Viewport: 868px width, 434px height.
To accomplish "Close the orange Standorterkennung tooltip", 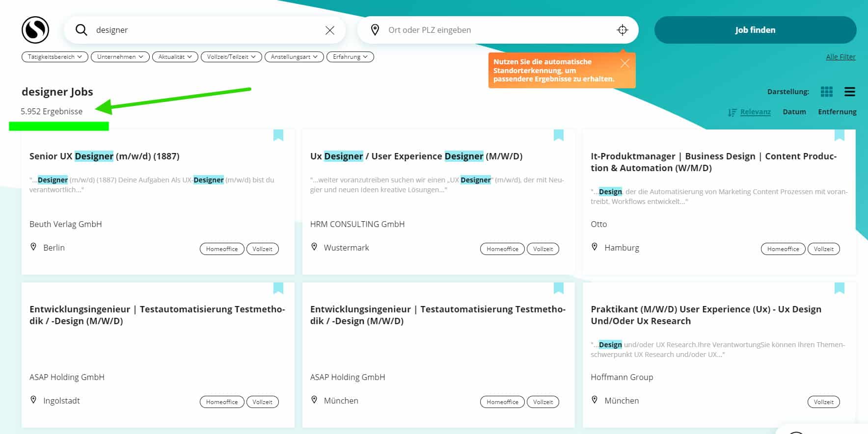I will pyautogui.click(x=624, y=63).
